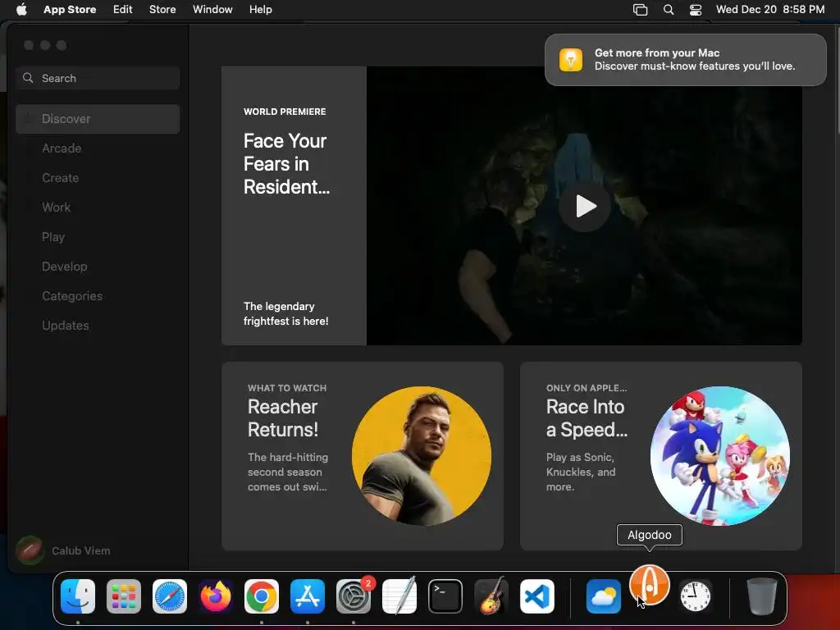The image size is (840, 630).
Task: Click the App Store search field
Action: point(98,78)
